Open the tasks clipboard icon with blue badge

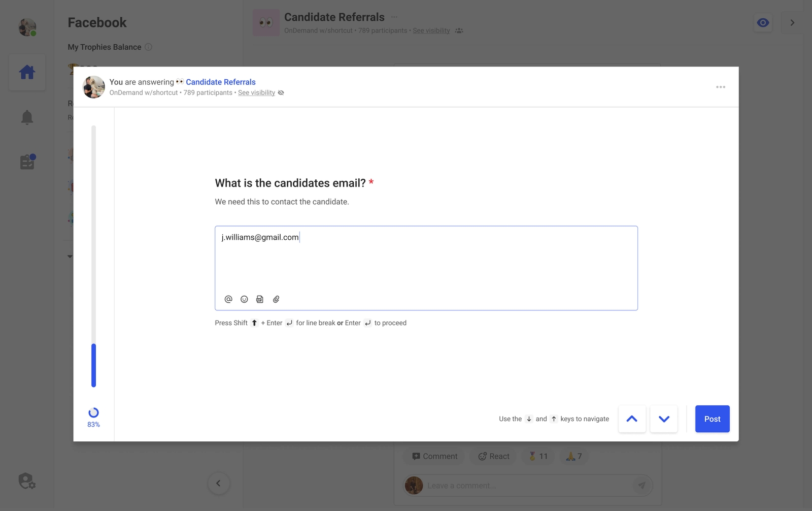click(x=27, y=162)
